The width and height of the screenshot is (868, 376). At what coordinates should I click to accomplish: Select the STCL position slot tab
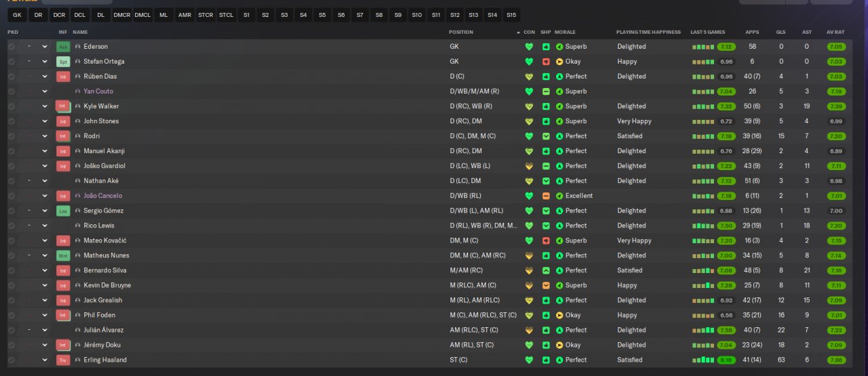(x=226, y=14)
